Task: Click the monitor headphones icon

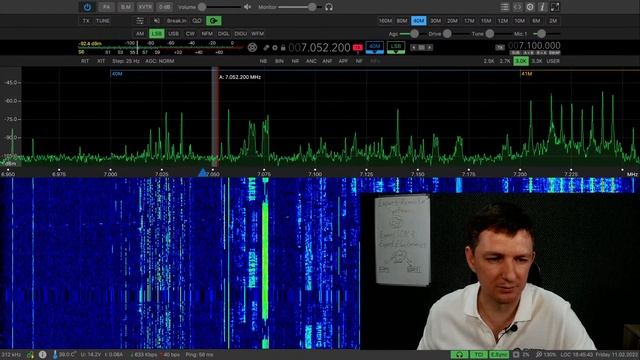Action: point(329,7)
